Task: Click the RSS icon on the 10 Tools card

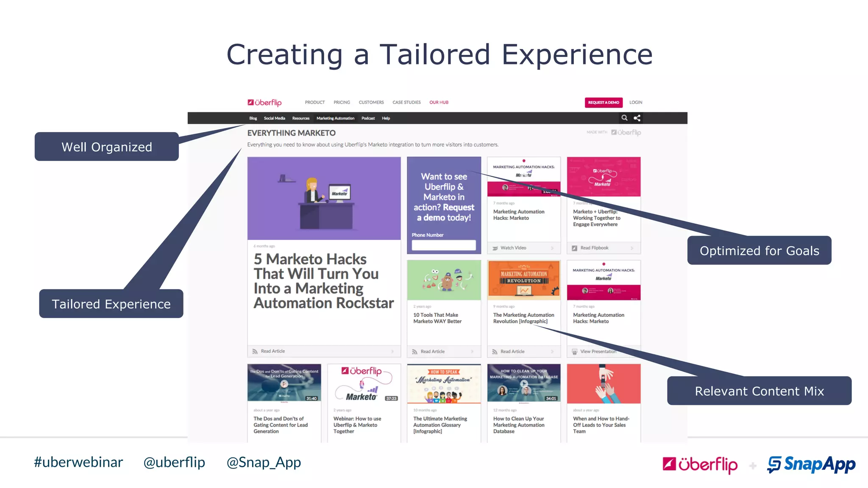Action: pos(415,352)
